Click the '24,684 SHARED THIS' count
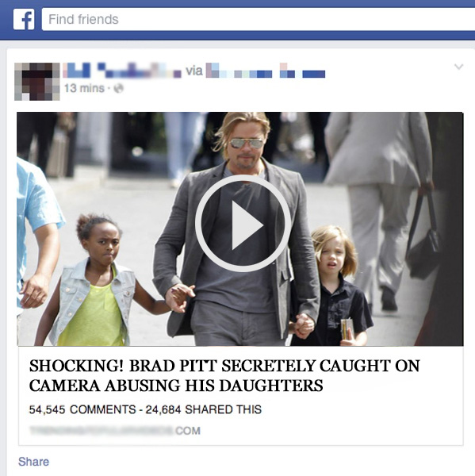 203,409
